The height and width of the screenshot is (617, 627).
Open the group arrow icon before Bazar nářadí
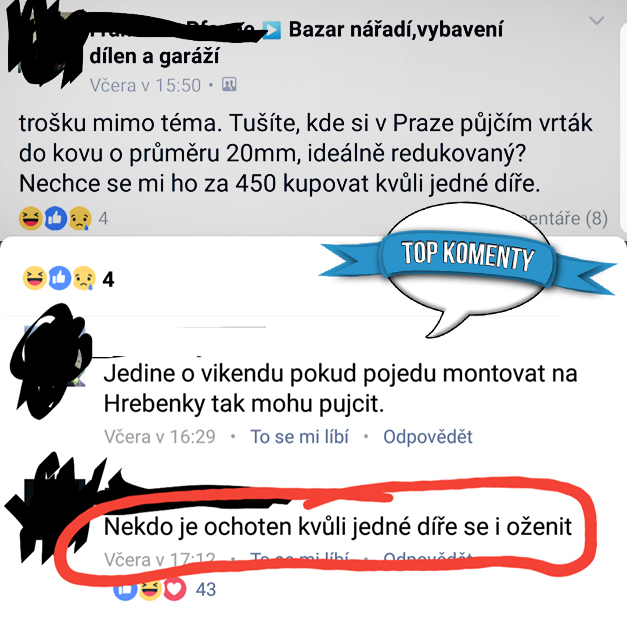point(272,30)
